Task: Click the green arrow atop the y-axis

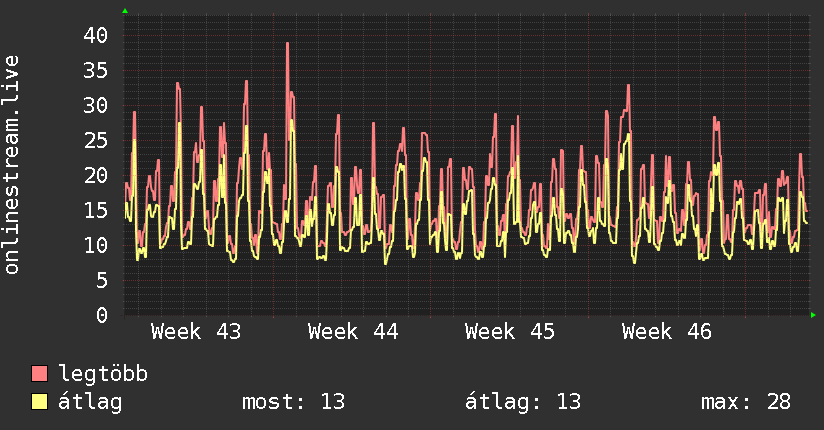Action: click(x=125, y=11)
